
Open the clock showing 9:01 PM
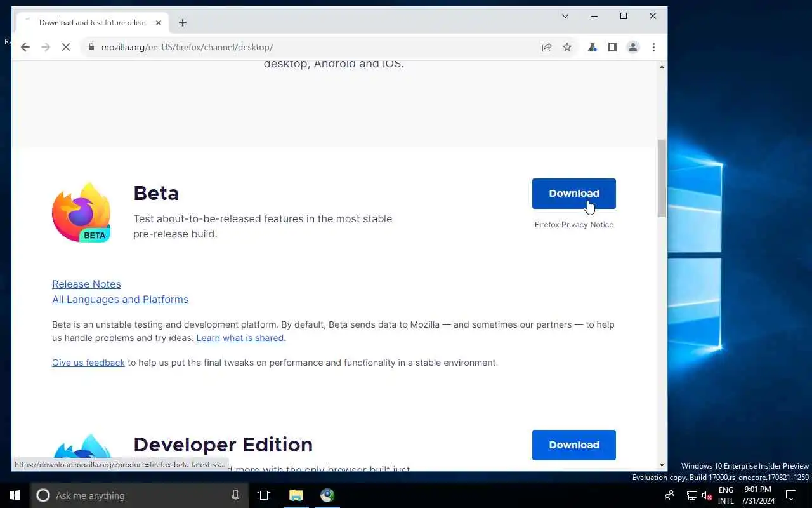point(757,495)
